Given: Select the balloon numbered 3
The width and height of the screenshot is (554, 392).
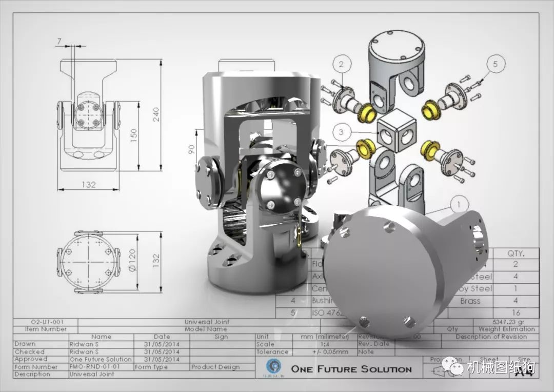Looking at the screenshot, I should [341, 132].
